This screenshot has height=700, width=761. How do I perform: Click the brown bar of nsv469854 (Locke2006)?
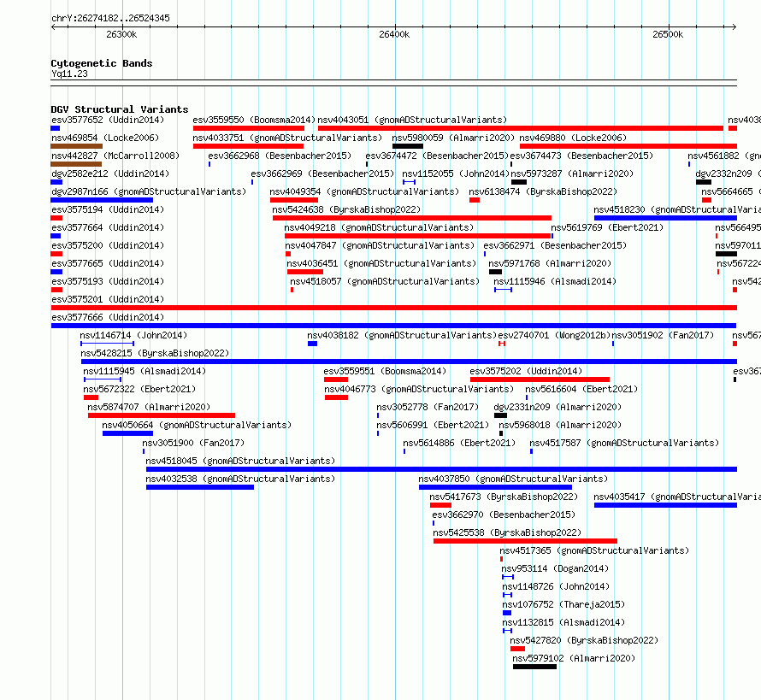77,146
